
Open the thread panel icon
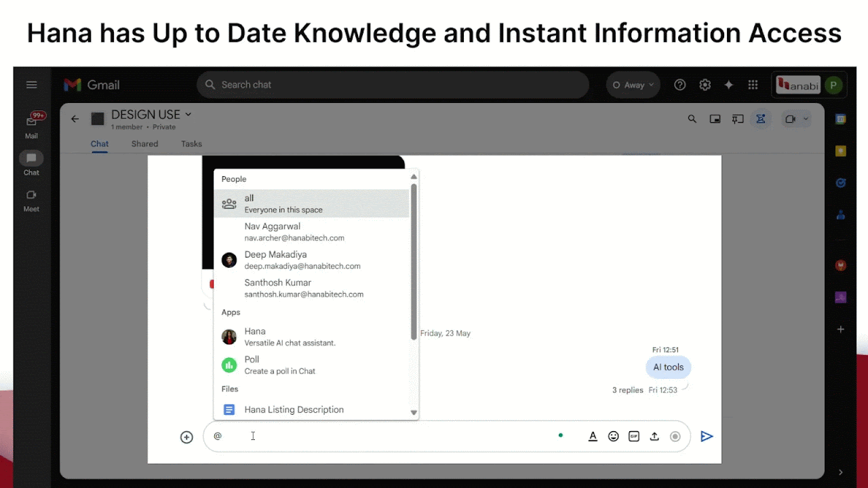click(738, 119)
